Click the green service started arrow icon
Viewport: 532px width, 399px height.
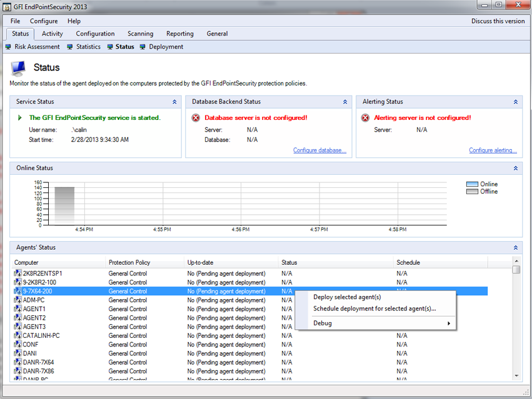[19, 117]
